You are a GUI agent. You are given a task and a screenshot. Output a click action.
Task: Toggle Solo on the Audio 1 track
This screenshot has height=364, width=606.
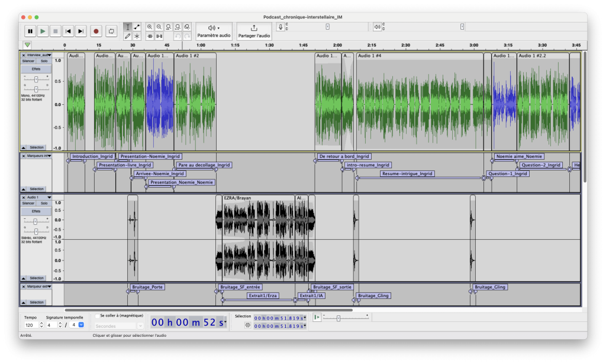(44, 203)
